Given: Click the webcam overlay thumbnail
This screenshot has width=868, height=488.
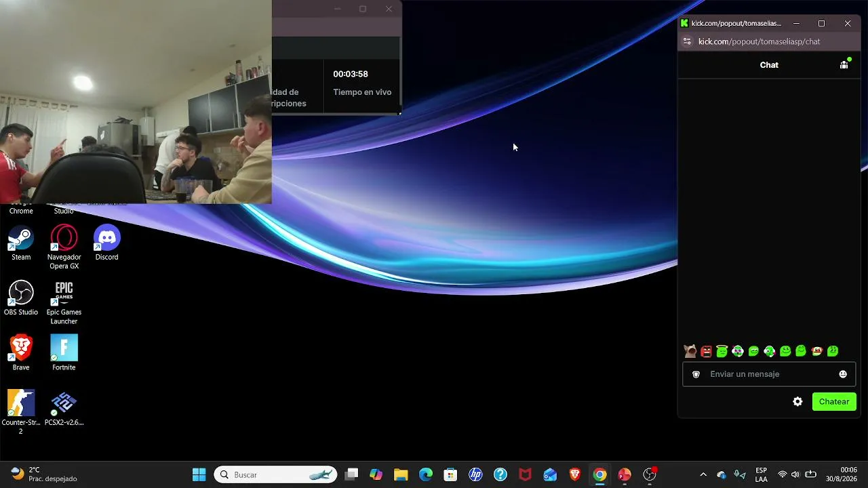Looking at the screenshot, I should (x=136, y=102).
